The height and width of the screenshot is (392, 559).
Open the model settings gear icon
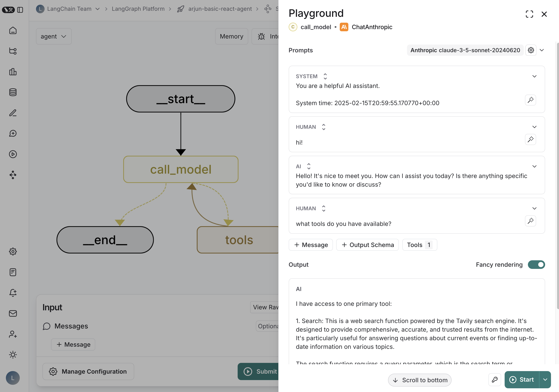coord(531,50)
